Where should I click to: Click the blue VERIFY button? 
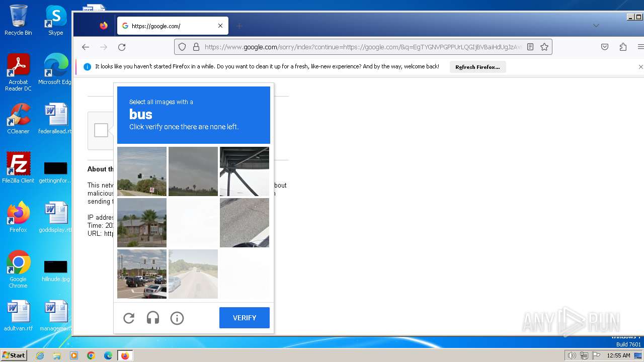(x=245, y=318)
